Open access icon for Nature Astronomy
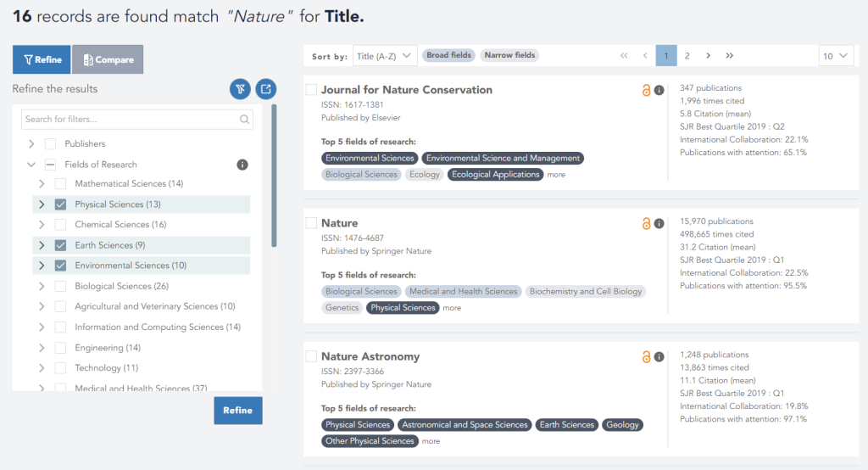The width and height of the screenshot is (868, 470). coord(646,357)
